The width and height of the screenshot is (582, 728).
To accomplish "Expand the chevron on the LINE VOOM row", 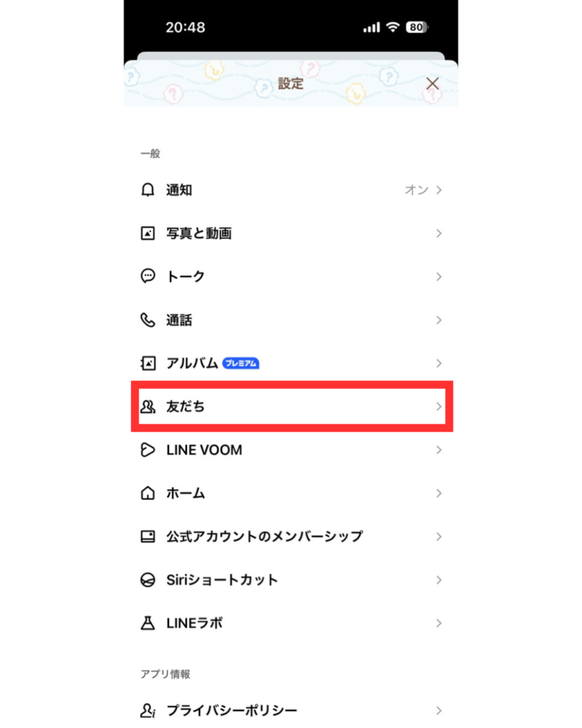I will click(438, 450).
